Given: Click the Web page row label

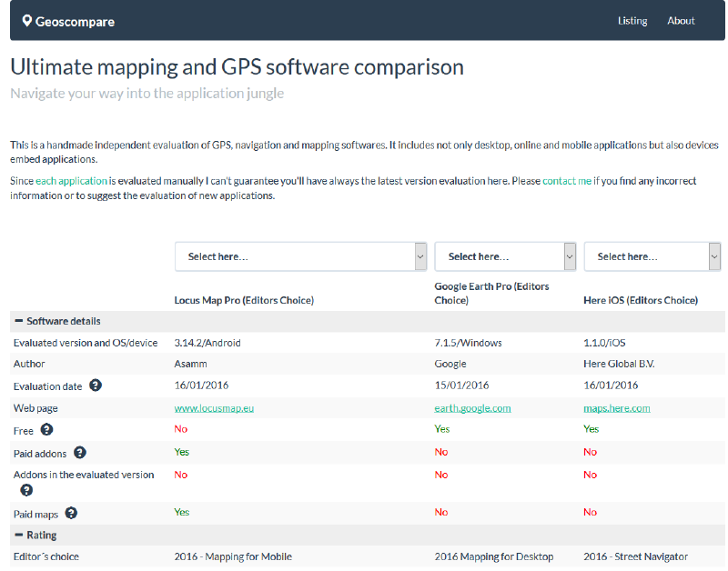Looking at the screenshot, I should tap(35, 408).
